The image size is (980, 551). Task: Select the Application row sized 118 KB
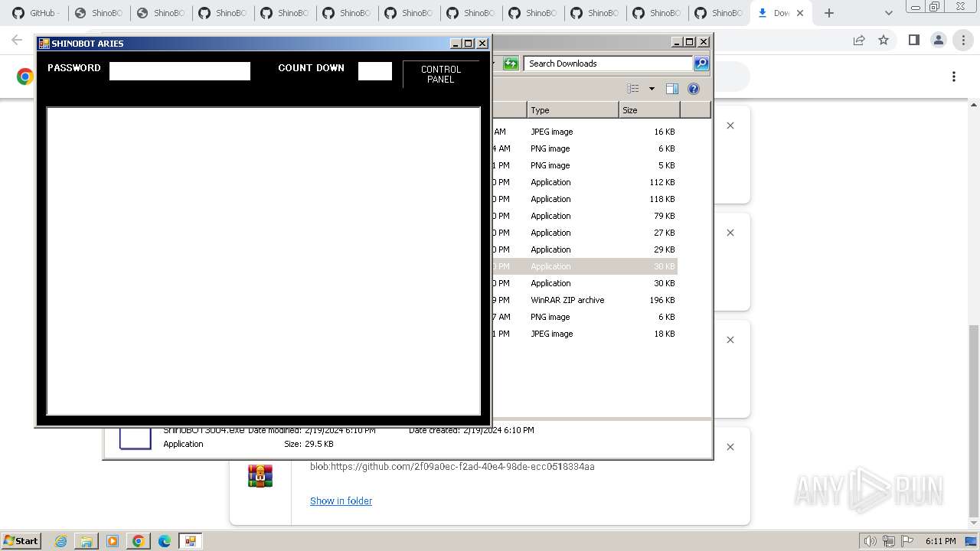[x=585, y=199]
